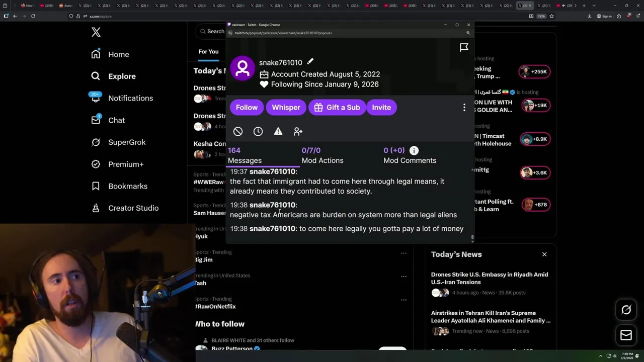The width and height of the screenshot is (644, 362).
Task: Click the Who to follow heading
Action: (220, 324)
